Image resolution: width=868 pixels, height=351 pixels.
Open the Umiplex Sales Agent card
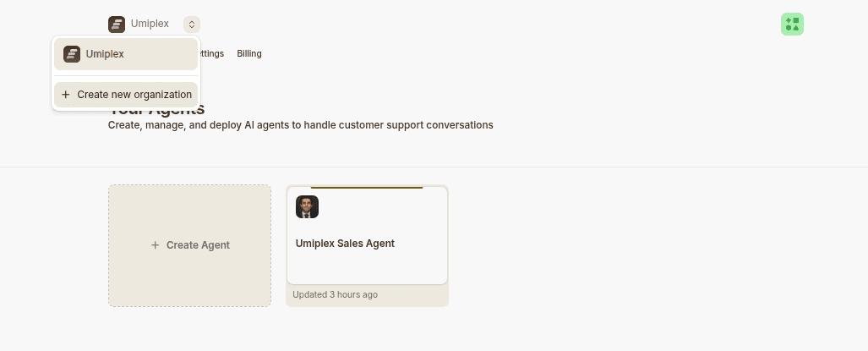point(367,245)
